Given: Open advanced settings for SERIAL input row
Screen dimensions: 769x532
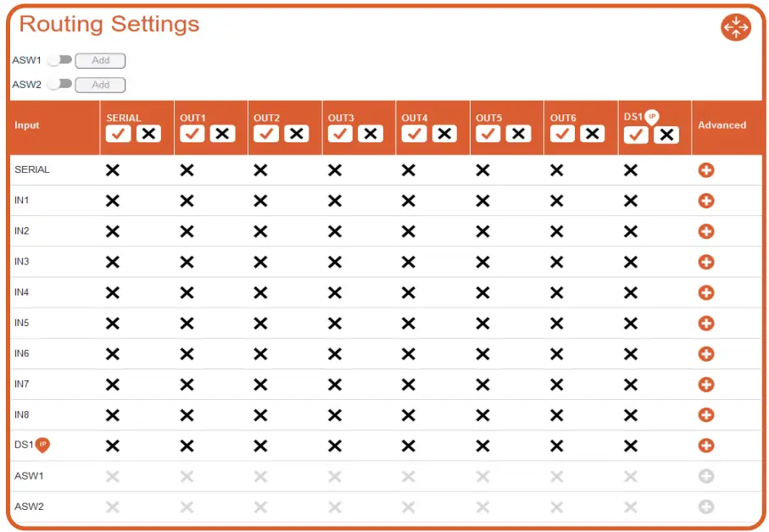Looking at the screenshot, I should (705, 170).
